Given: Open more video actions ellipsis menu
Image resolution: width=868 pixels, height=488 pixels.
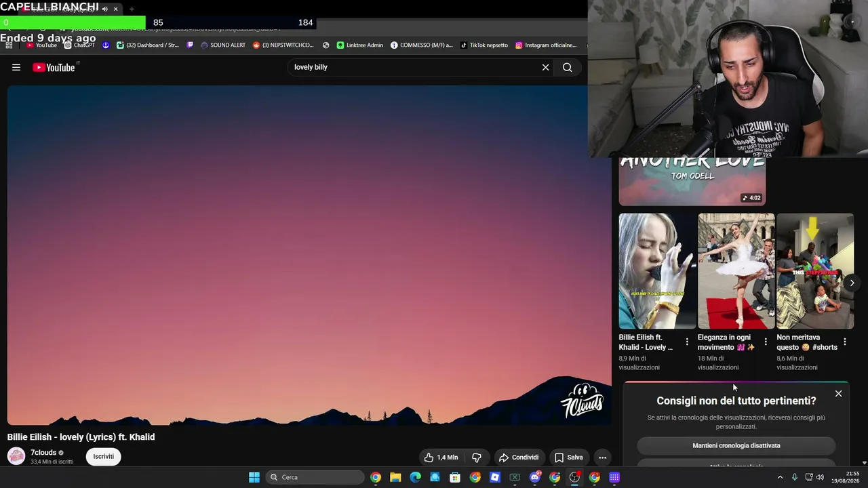Looking at the screenshot, I should 602,457.
